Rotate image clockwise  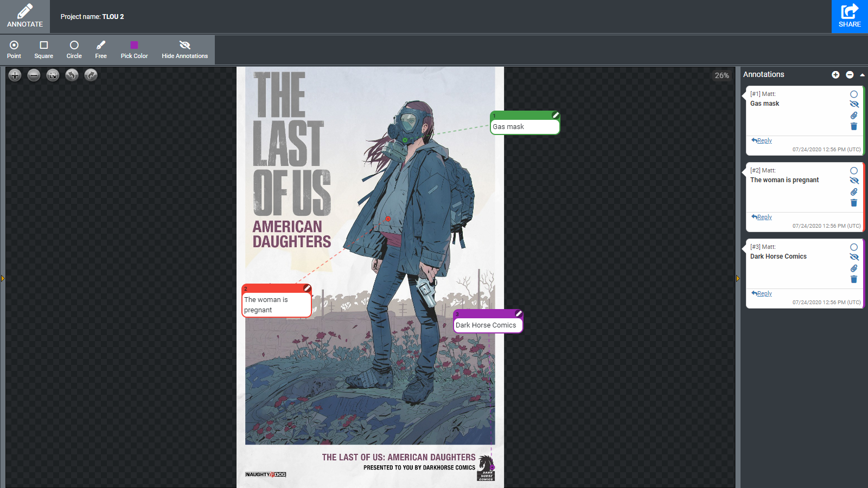click(91, 75)
